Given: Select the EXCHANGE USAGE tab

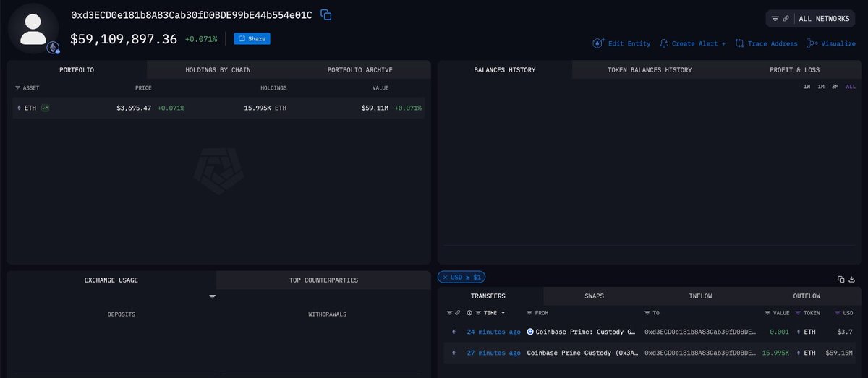Looking at the screenshot, I should pos(111,280).
